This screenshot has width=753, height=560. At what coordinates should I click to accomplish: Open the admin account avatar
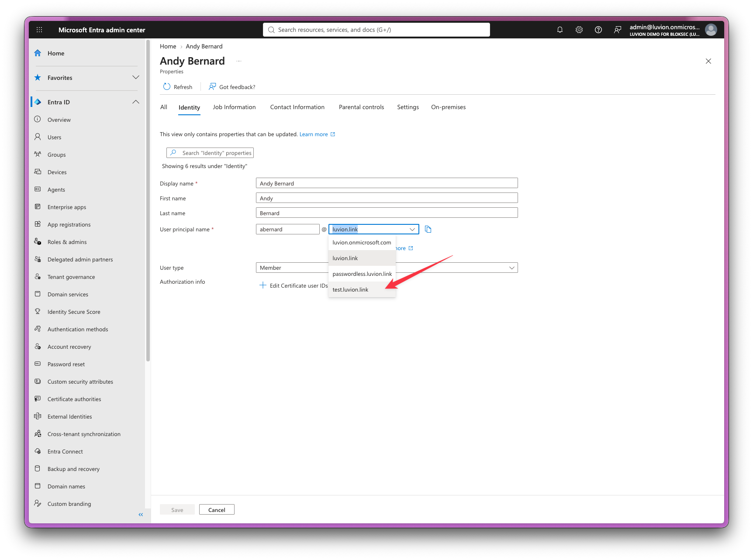711,30
